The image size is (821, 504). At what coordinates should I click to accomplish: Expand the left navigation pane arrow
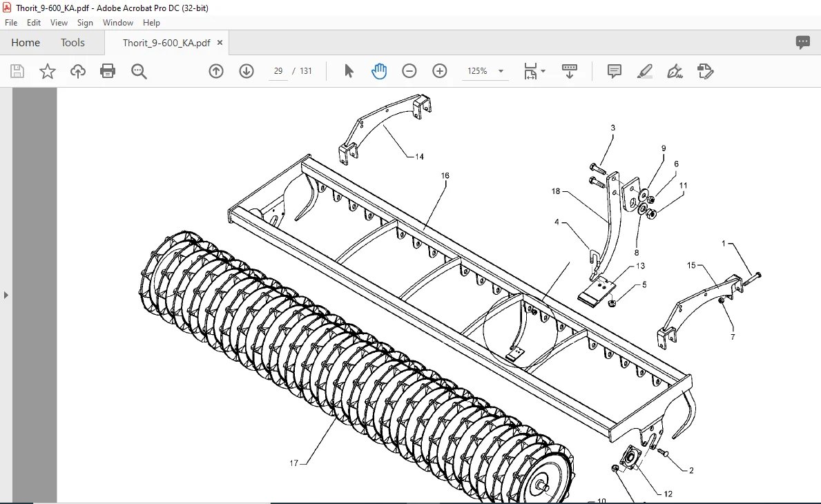(6, 295)
